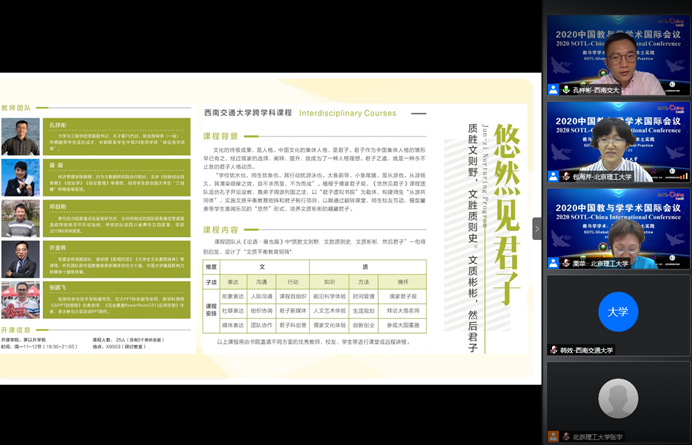Image resolution: width=692 pixels, height=445 pixels.
Task: Collapse the participant video sidebar arrow
Action: 537,228
